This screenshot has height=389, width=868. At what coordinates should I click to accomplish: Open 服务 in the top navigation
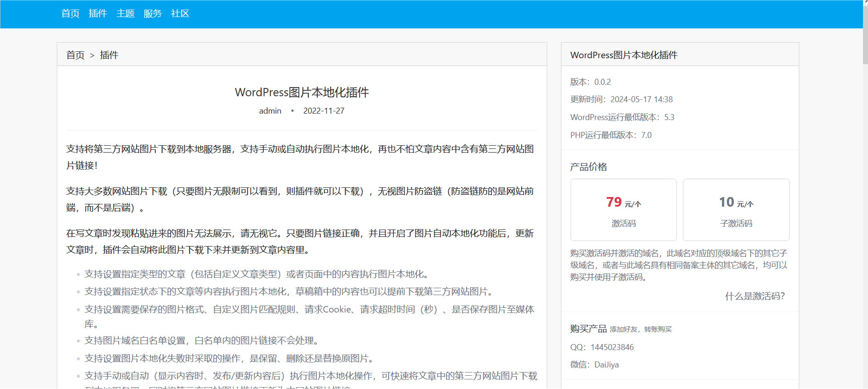(153, 14)
